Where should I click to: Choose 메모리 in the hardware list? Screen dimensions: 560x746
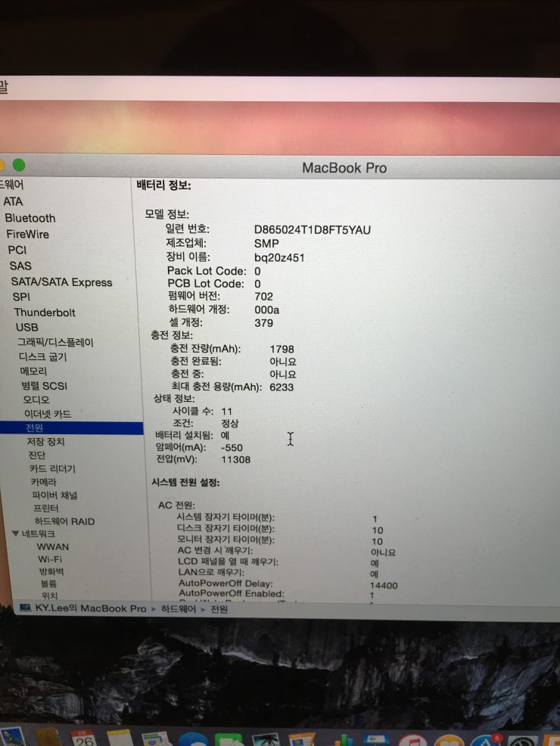coord(33,371)
